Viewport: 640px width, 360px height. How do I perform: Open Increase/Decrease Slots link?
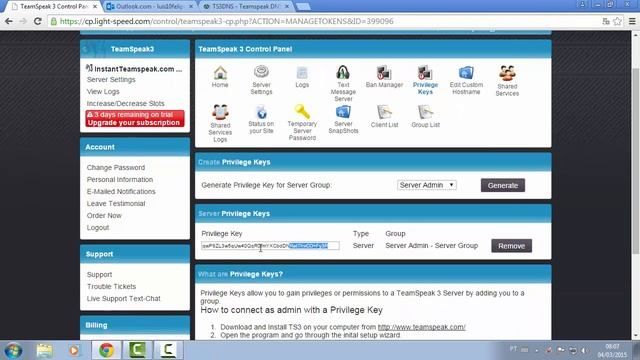click(125, 103)
